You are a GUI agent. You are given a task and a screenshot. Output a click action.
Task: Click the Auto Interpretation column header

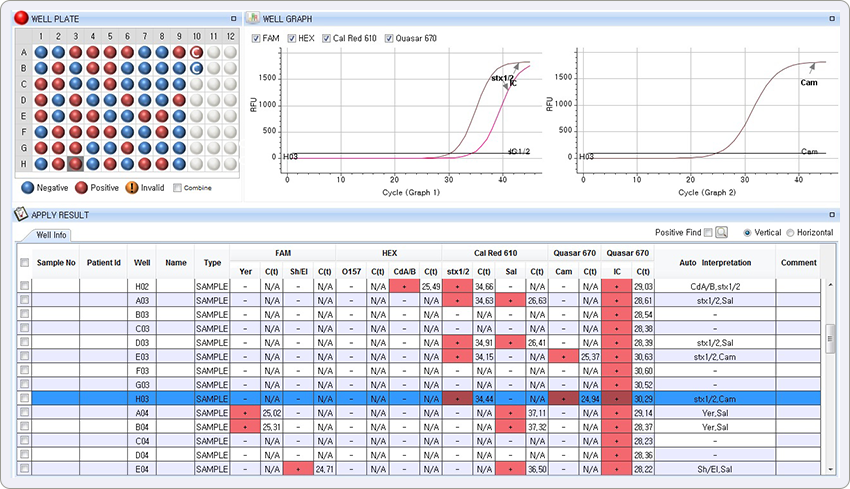click(x=714, y=262)
